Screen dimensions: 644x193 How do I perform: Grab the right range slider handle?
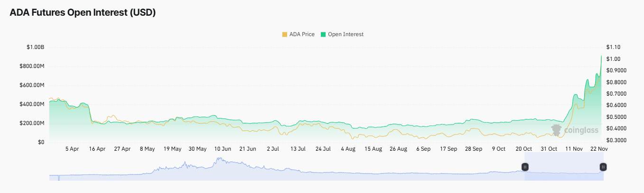pyautogui.click(x=603, y=167)
